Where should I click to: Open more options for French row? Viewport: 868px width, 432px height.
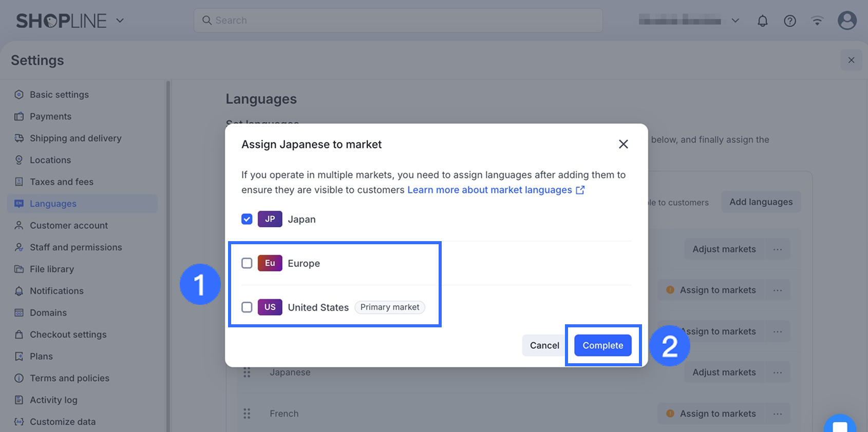[x=778, y=414]
